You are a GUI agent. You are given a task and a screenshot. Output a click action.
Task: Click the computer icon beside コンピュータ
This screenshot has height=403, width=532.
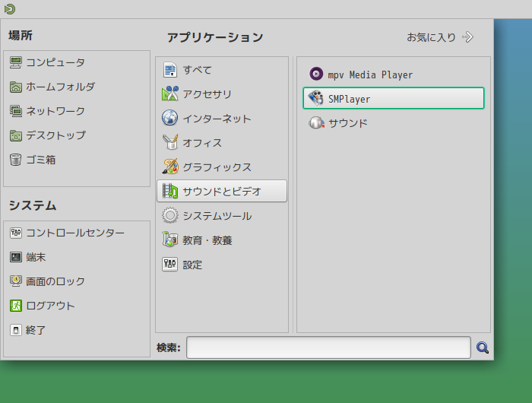tap(16, 62)
